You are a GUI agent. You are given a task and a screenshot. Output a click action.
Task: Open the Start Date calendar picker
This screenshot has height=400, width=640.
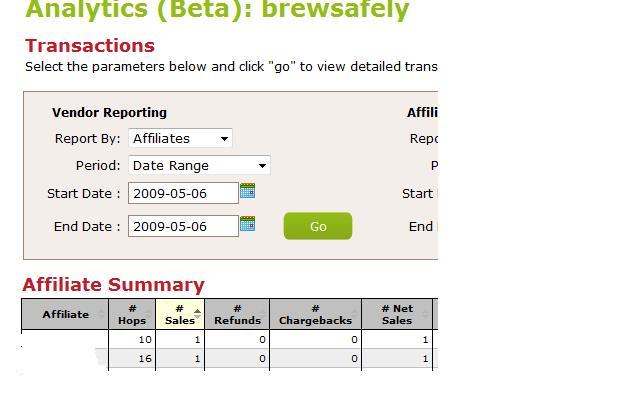pos(247,191)
